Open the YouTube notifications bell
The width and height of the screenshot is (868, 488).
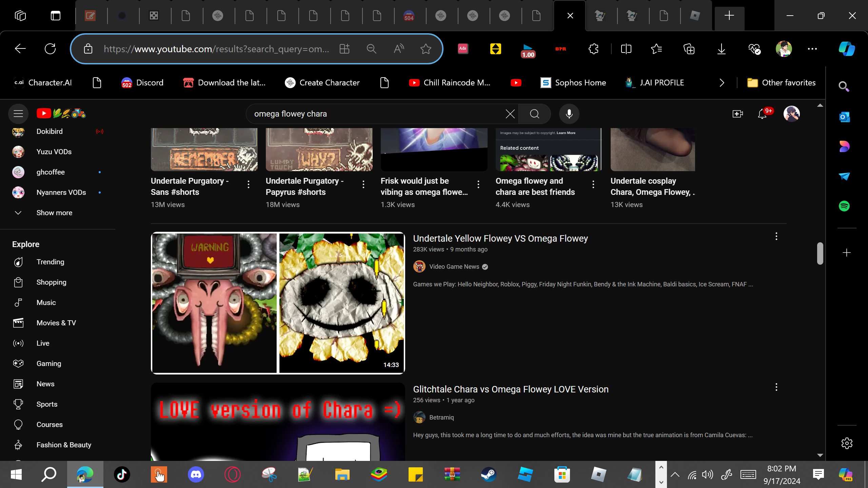click(x=762, y=114)
